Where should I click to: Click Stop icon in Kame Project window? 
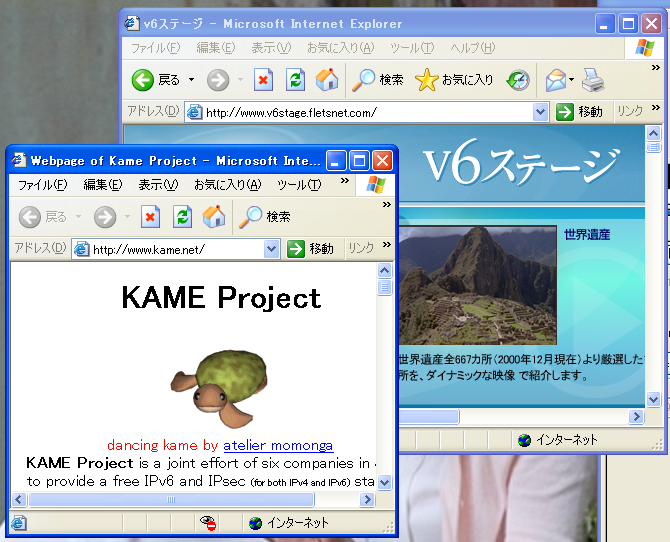point(150,217)
